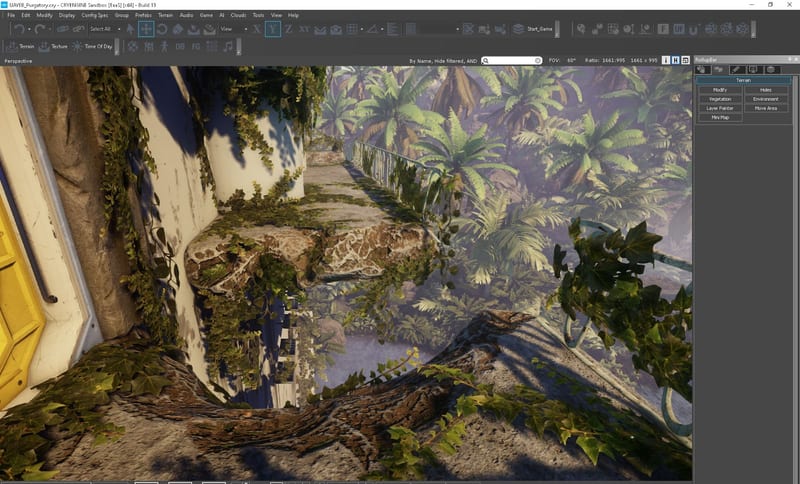Switch to RollupBar Layers tab

point(771,69)
